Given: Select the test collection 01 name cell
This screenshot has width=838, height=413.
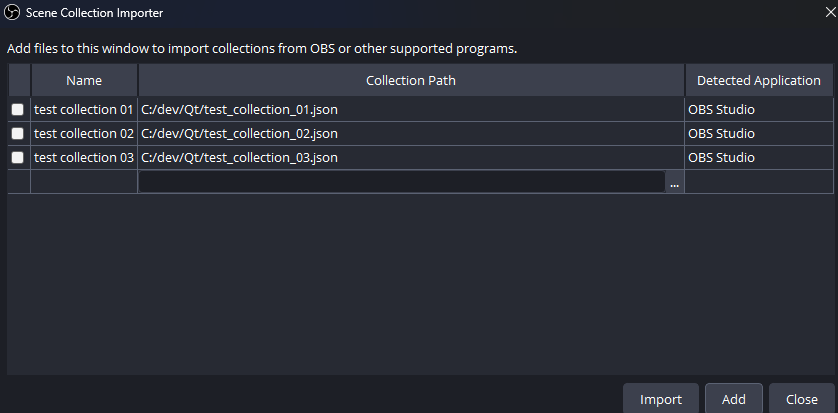Looking at the screenshot, I should tap(84, 109).
